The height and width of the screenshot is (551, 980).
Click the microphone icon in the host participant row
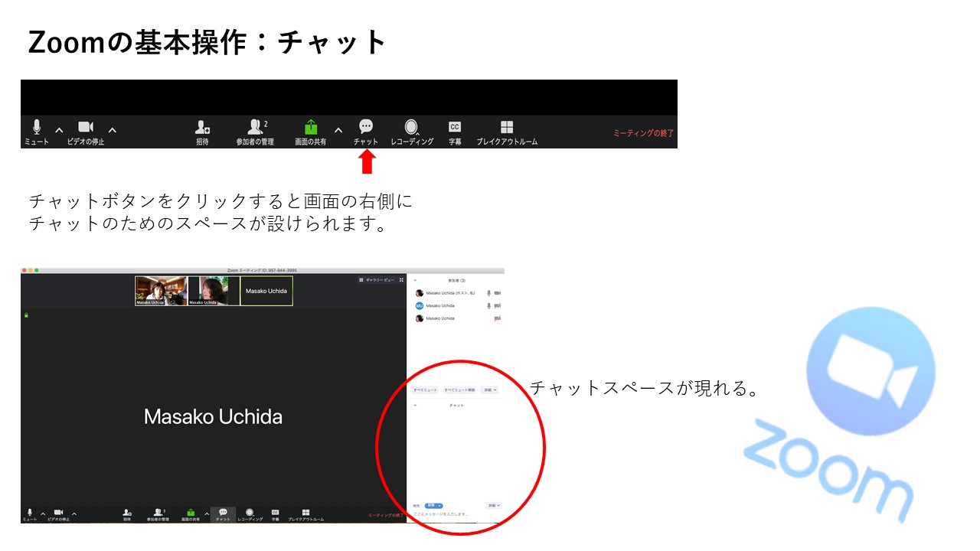(488, 293)
